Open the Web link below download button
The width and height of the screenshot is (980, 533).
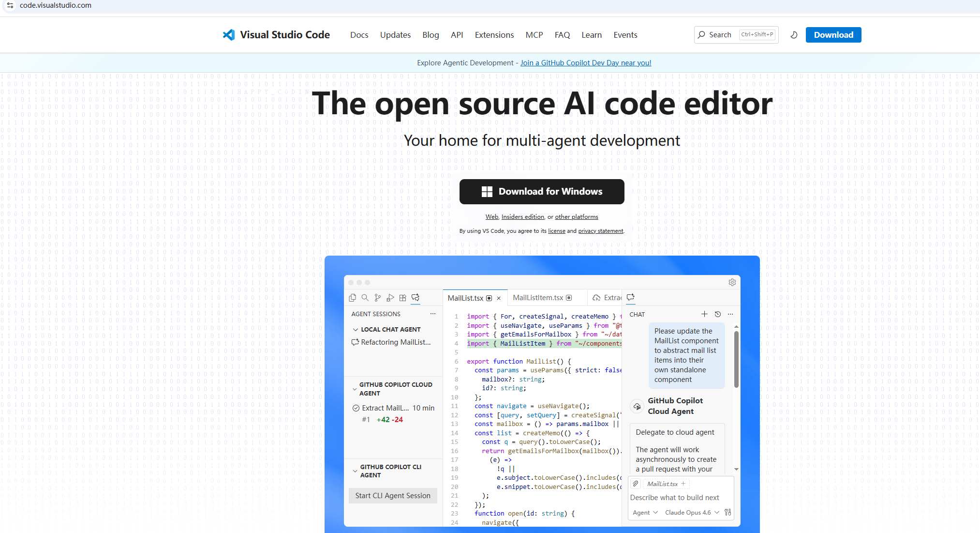(492, 217)
